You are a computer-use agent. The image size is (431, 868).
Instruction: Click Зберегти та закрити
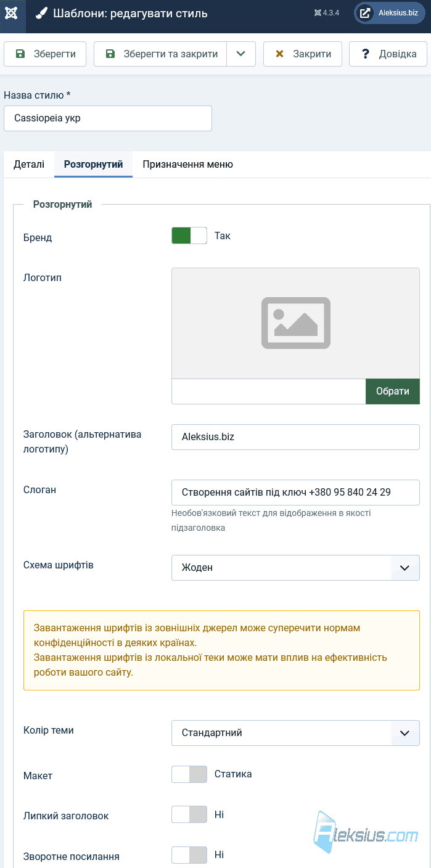(x=160, y=54)
